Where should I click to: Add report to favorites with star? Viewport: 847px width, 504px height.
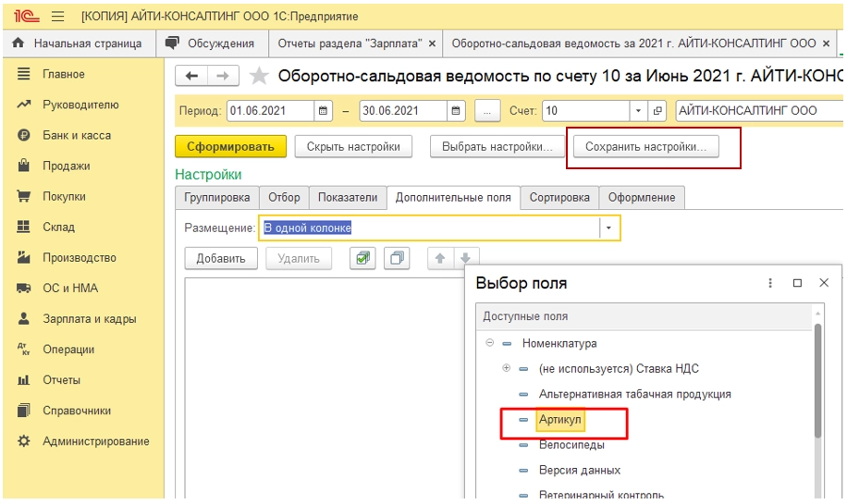pos(259,76)
